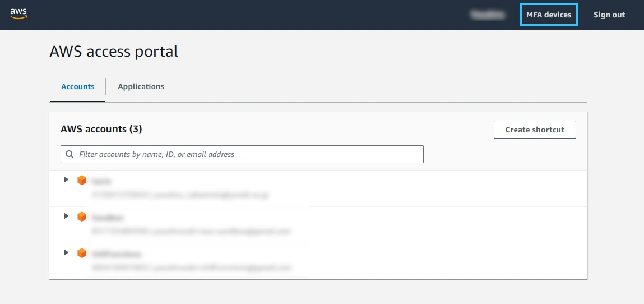This screenshot has height=304, width=644.
Task: Click the blurred username in header
Action: pos(488,15)
